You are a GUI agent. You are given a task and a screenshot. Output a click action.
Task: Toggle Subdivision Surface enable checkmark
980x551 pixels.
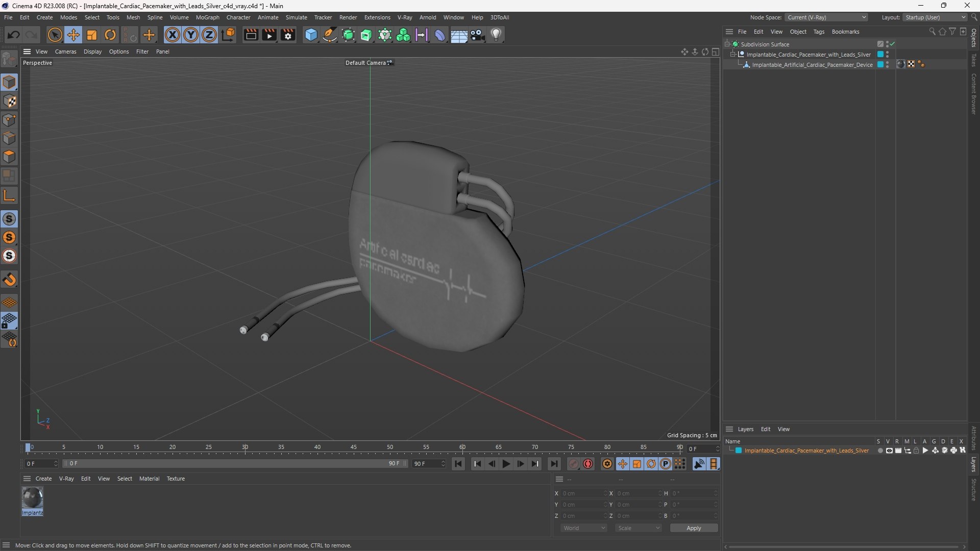893,44
